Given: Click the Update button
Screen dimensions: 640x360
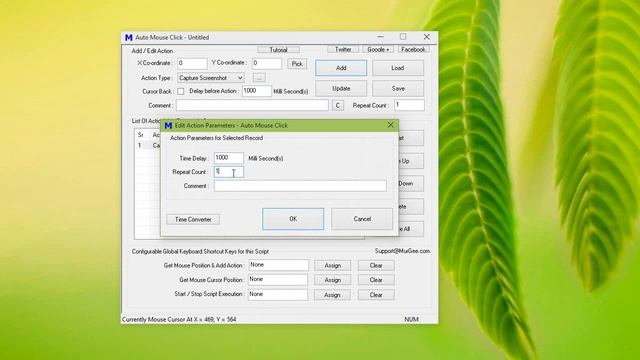Looking at the screenshot, I should pos(341,89).
